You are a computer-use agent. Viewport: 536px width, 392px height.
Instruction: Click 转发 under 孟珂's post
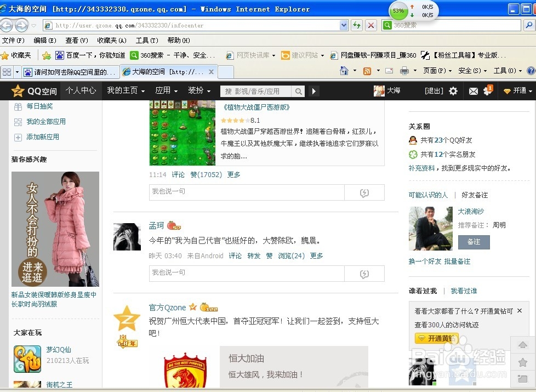pyautogui.click(x=254, y=256)
